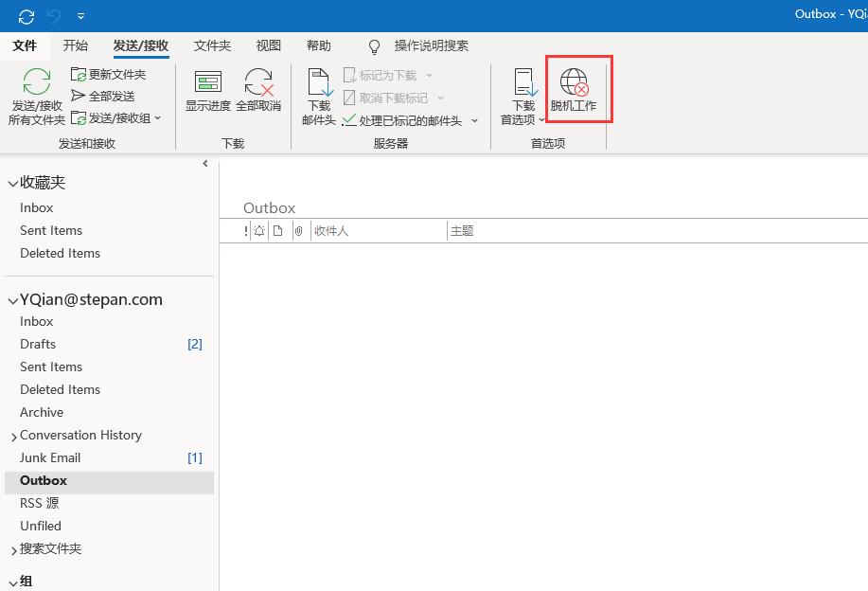
Task: Expand the Conversation History folder
Action: tap(14, 435)
